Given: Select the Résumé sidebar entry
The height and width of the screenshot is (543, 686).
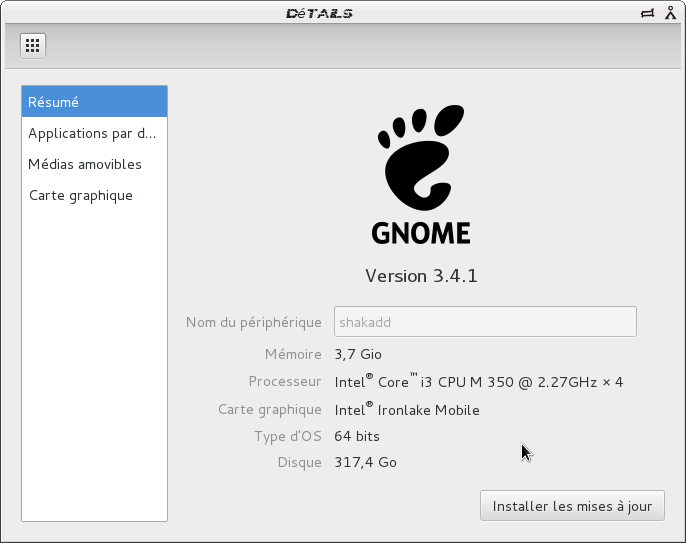Looking at the screenshot, I should tap(94, 102).
